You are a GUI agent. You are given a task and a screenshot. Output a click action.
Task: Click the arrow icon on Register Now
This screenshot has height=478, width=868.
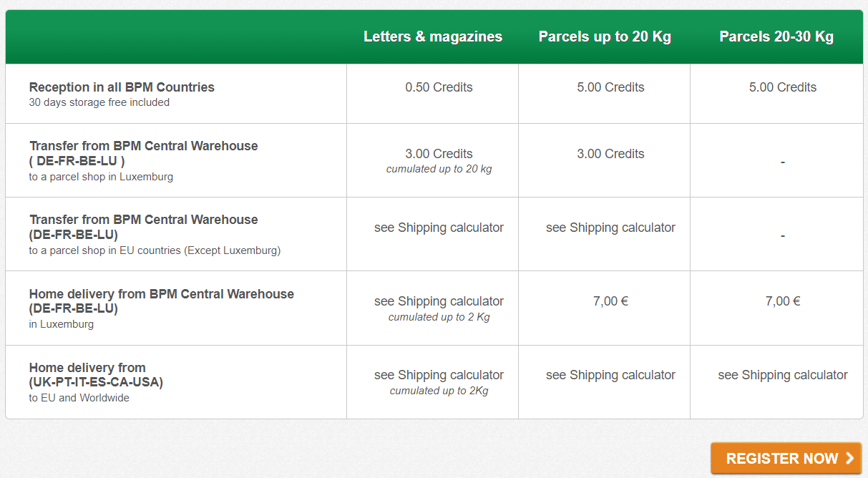pos(849,459)
